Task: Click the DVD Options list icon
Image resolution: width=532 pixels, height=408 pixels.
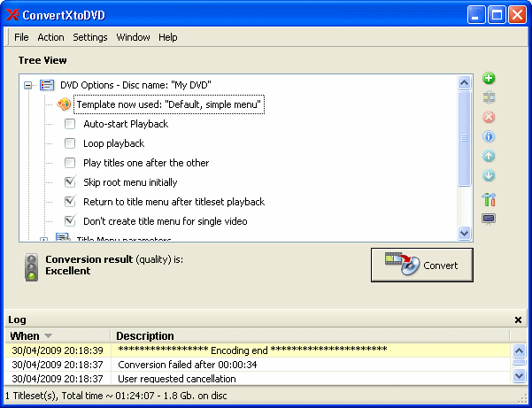Action: click(x=47, y=85)
